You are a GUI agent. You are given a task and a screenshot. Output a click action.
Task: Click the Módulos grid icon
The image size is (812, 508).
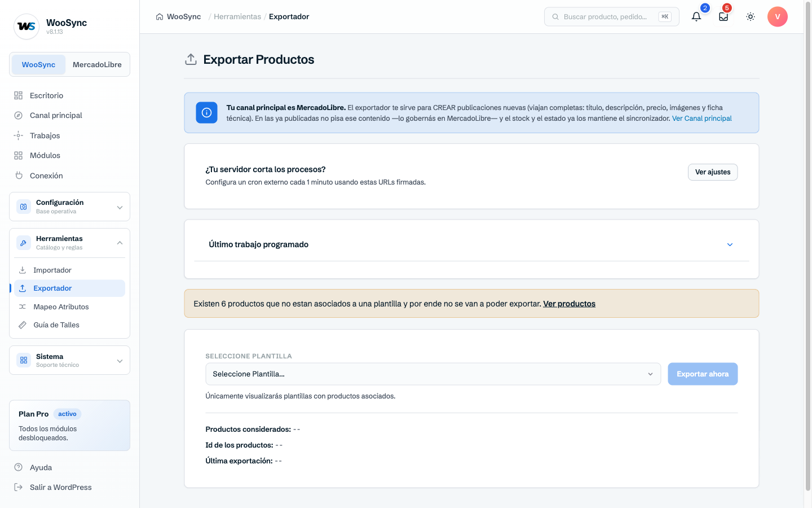pyautogui.click(x=19, y=155)
